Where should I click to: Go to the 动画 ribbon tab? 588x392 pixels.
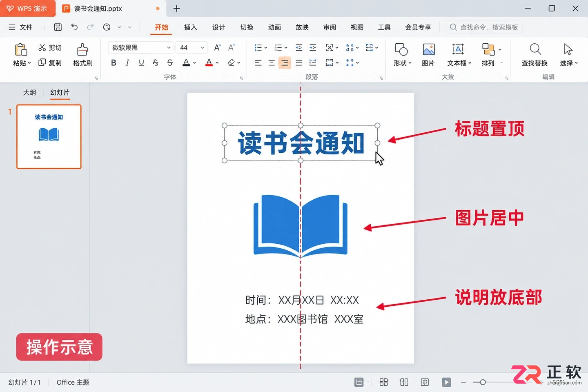[x=274, y=27]
